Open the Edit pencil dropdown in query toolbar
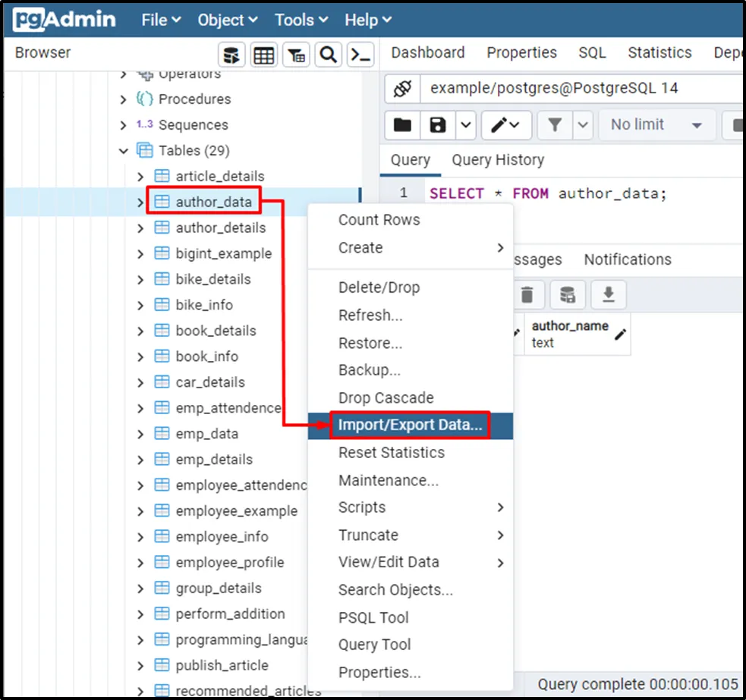 [x=504, y=125]
